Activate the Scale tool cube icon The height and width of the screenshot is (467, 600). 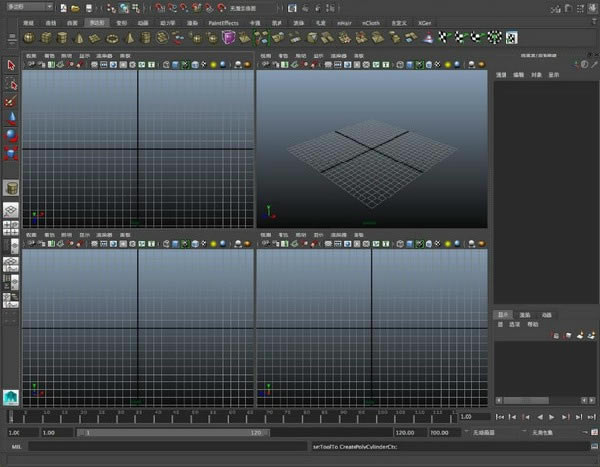pyautogui.click(x=11, y=153)
